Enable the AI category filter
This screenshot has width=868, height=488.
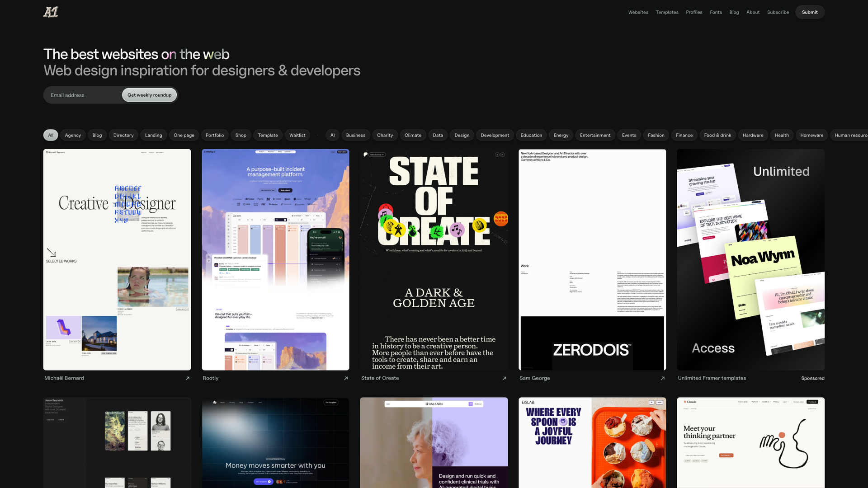coord(332,135)
